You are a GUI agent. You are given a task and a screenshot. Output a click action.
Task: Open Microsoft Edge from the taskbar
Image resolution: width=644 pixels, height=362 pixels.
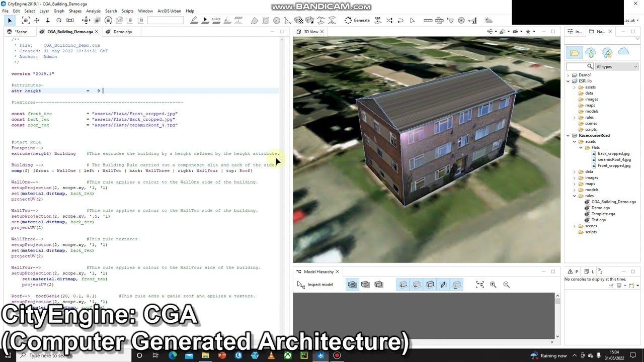pos(173,355)
